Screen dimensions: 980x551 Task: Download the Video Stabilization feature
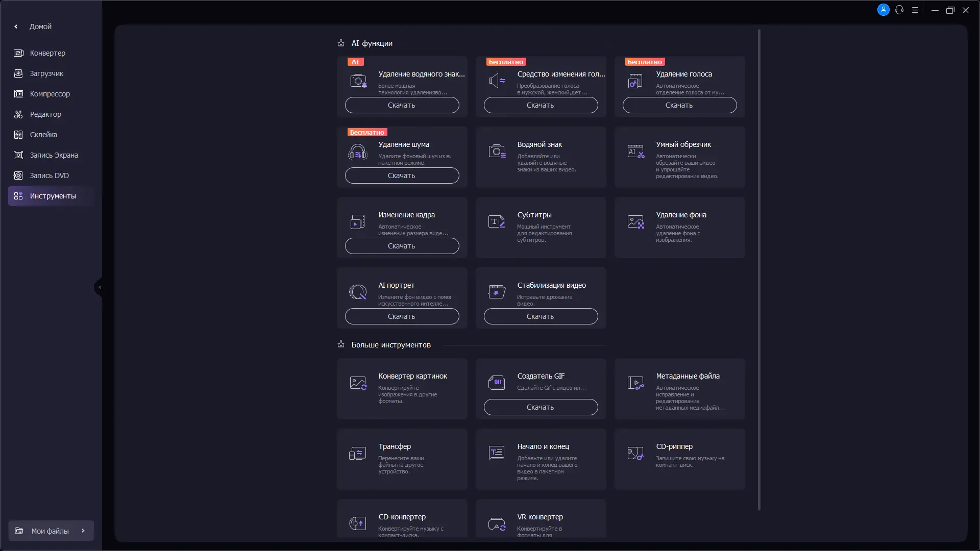pyautogui.click(x=541, y=316)
